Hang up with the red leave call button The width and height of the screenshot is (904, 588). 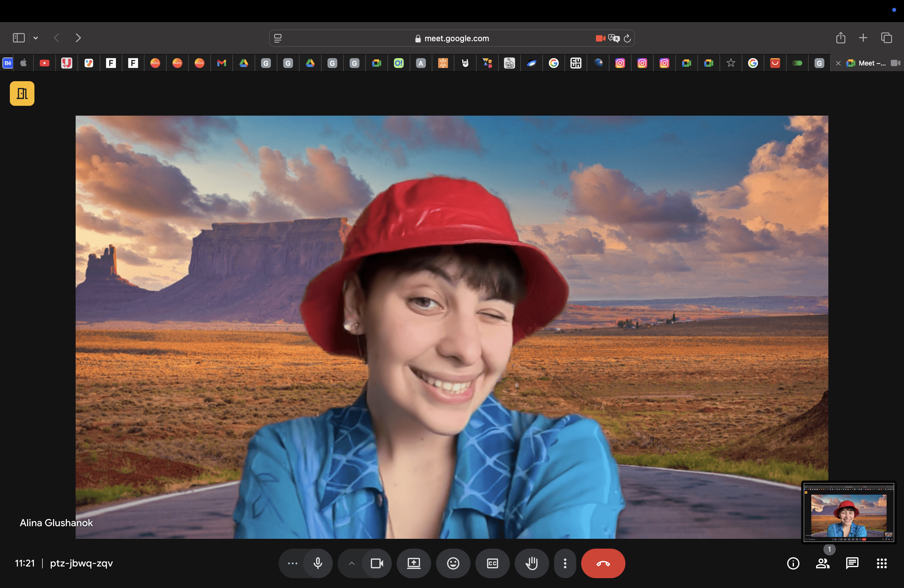tap(603, 563)
